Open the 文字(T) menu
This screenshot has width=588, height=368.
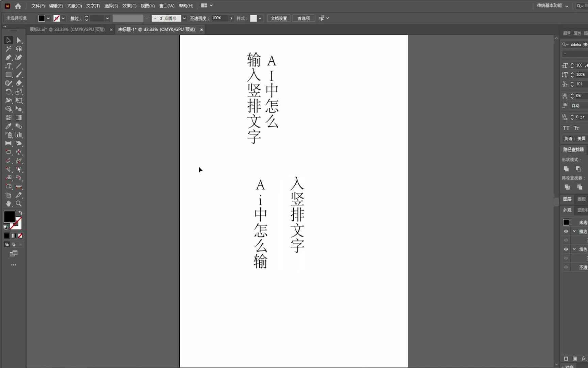pyautogui.click(x=93, y=6)
